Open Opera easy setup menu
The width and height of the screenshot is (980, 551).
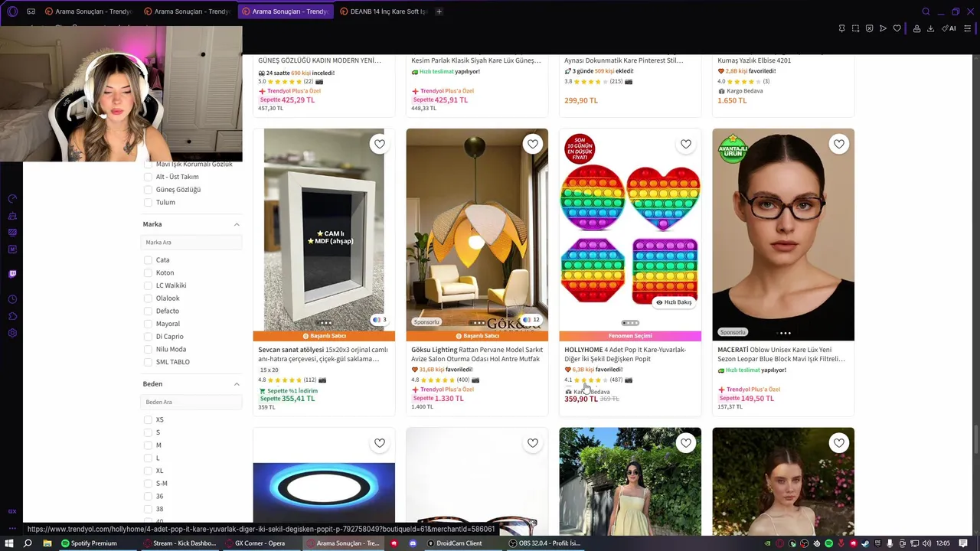(967, 28)
